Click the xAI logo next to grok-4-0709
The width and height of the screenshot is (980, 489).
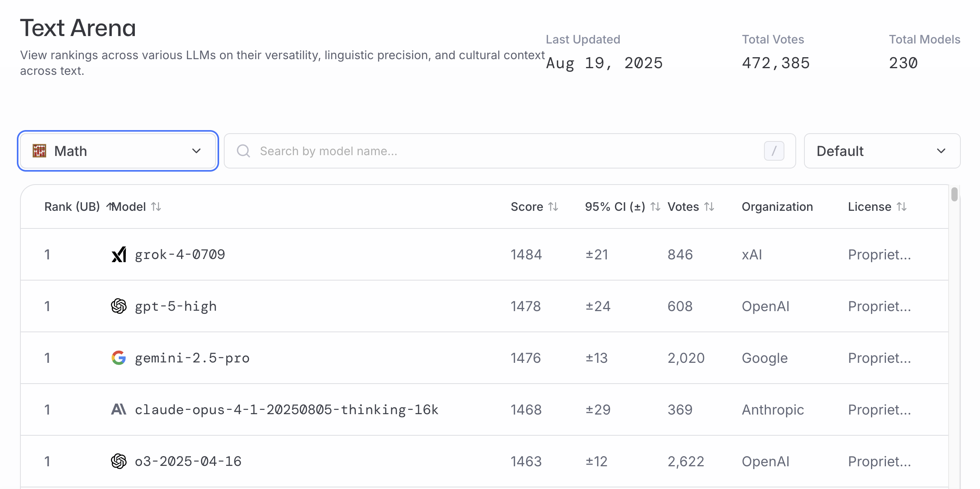[119, 254]
